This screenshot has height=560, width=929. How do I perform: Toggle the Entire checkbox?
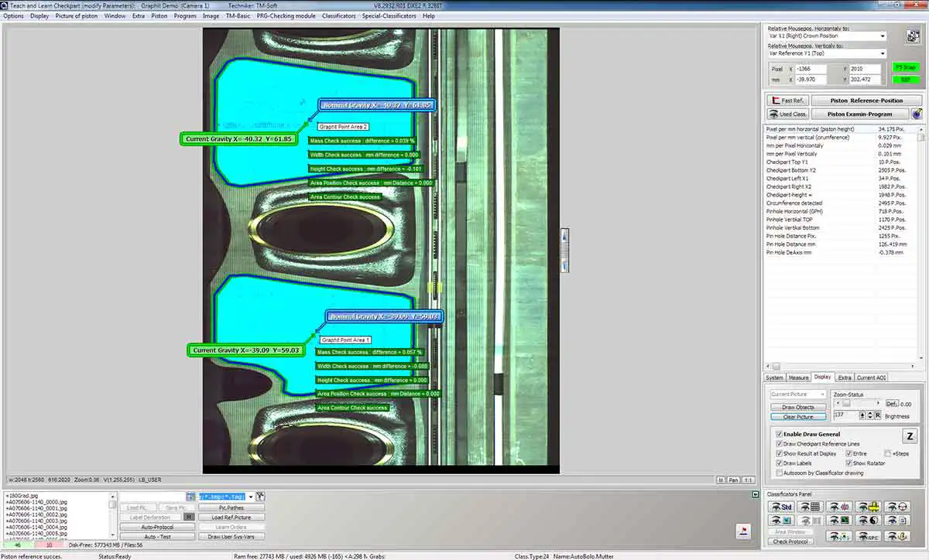pyautogui.click(x=848, y=453)
